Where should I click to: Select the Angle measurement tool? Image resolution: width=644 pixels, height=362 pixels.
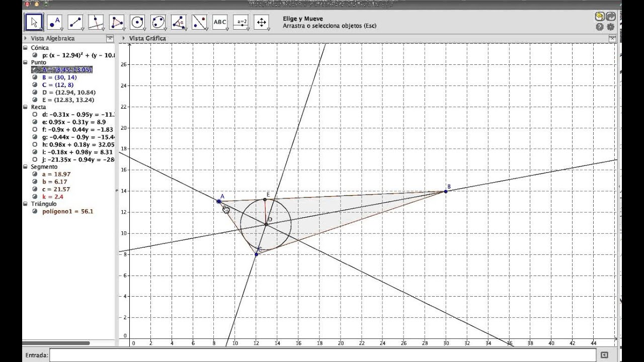coord(179,22)
